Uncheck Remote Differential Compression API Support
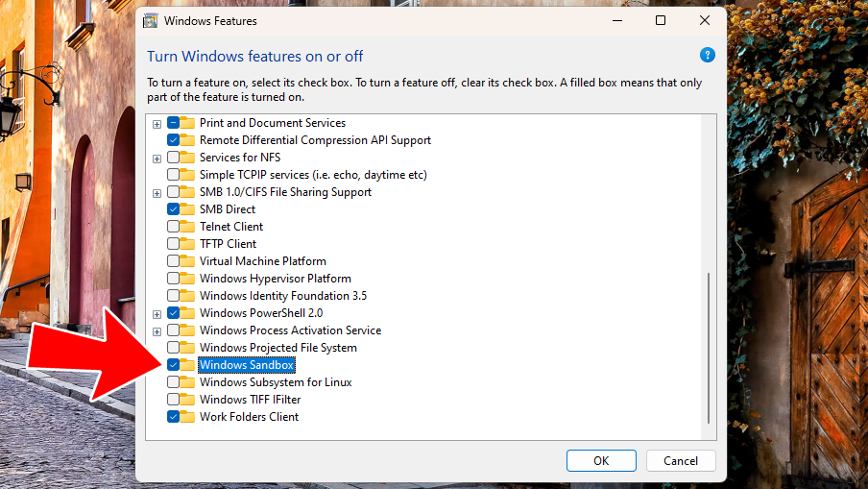The height and width of the screenshot is (489, 868). tap(173, 139)
